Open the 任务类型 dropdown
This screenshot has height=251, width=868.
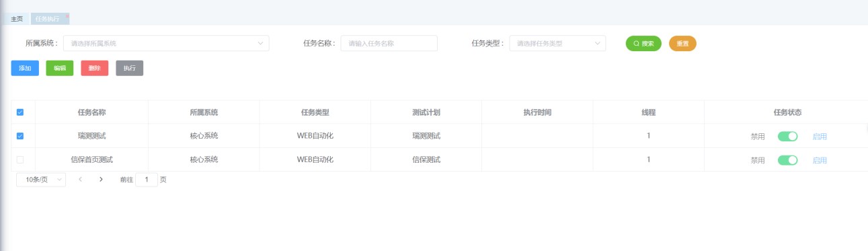pos(558,44)
